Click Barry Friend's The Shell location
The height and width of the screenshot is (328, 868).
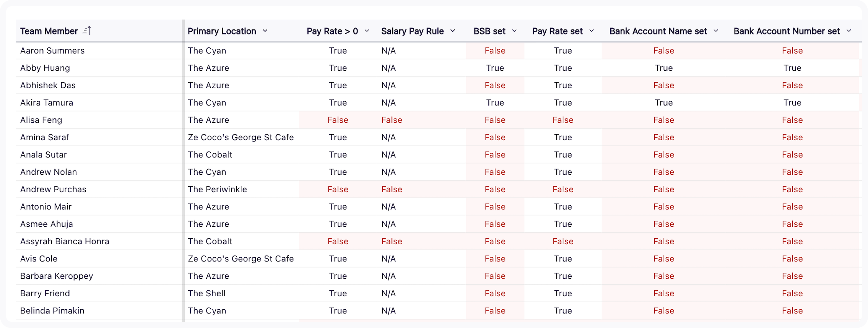coord(206,293)
